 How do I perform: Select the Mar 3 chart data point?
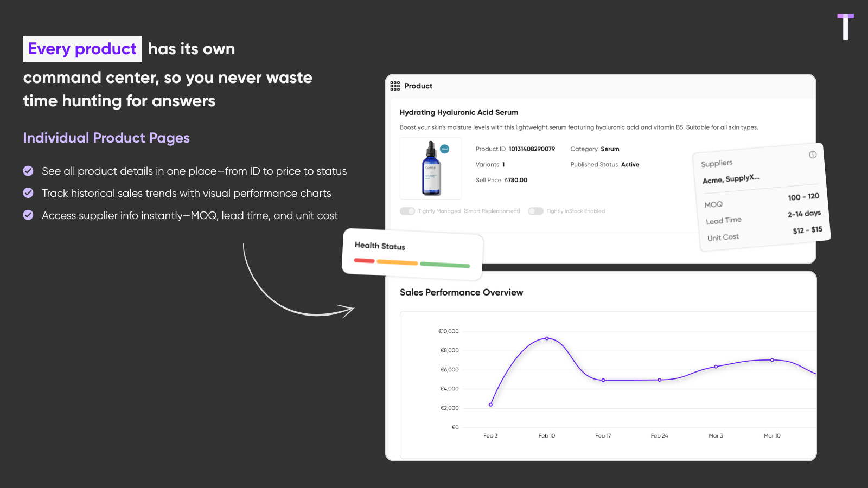[716, 367]
